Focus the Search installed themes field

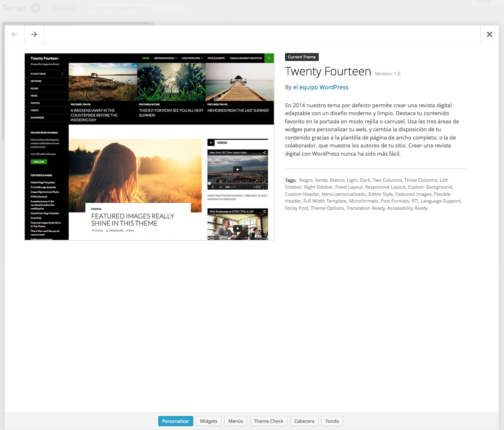point(137,8)
